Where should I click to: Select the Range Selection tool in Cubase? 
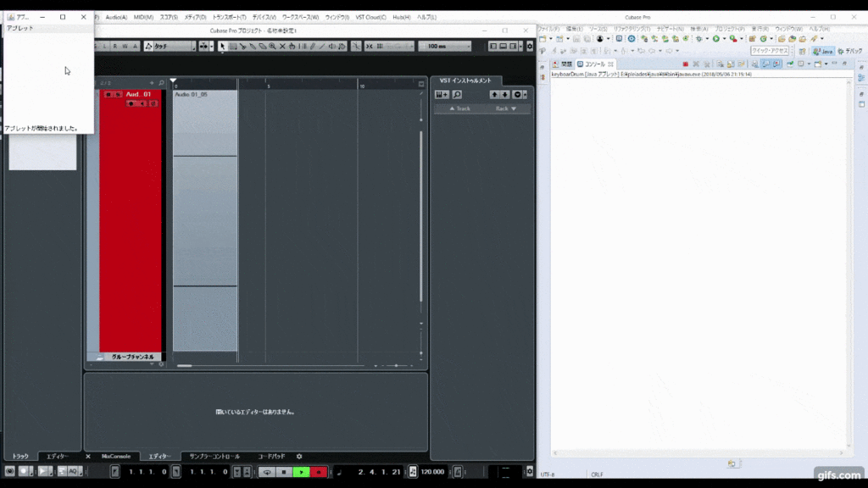pos(233,47)
